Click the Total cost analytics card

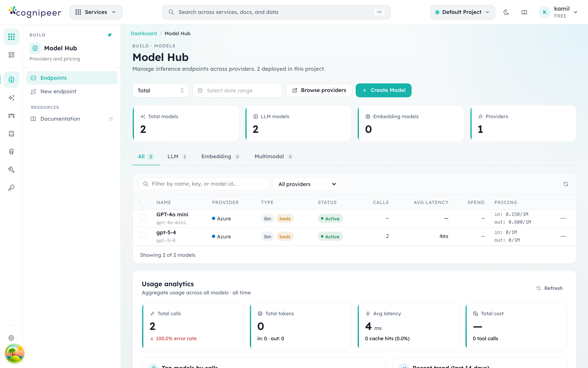click(516, 326)
